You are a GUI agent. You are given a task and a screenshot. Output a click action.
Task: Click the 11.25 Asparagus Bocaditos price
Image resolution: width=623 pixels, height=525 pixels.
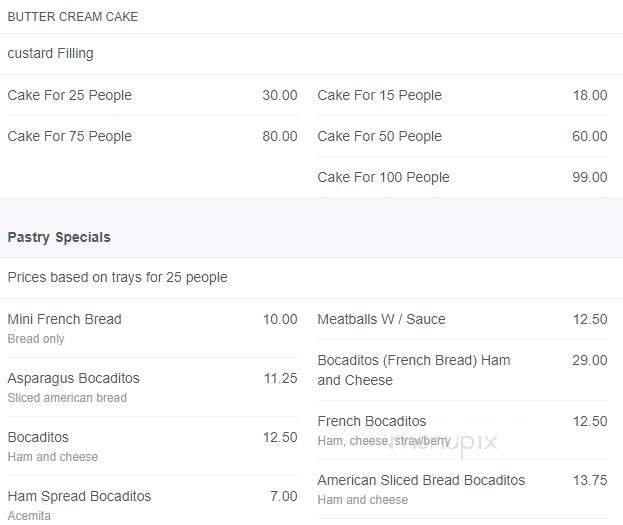click(x=280, y=378)
